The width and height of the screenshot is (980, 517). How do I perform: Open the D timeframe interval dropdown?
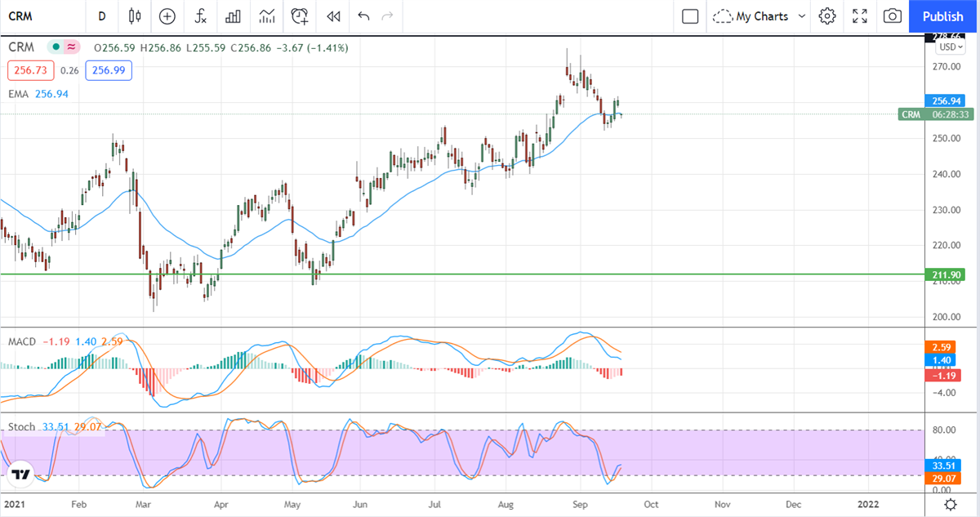tap(101, 16)
